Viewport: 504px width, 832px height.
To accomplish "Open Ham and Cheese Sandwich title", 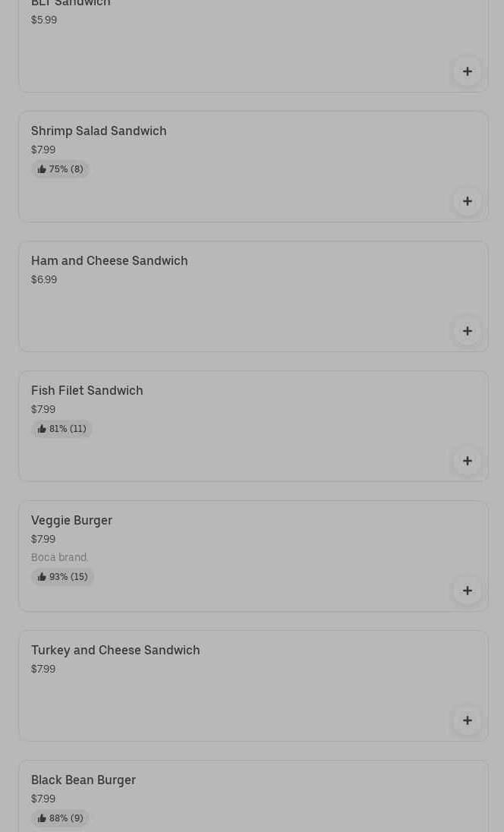I will [x=109, y=260].
